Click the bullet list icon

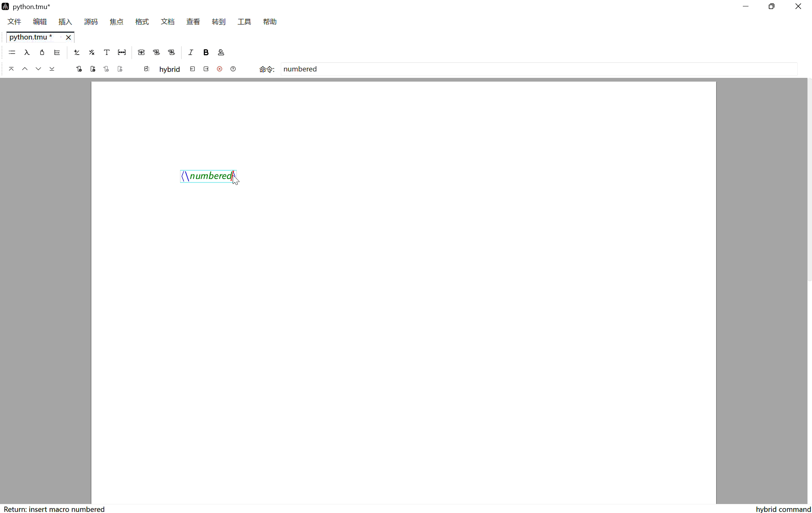point(12,52)
